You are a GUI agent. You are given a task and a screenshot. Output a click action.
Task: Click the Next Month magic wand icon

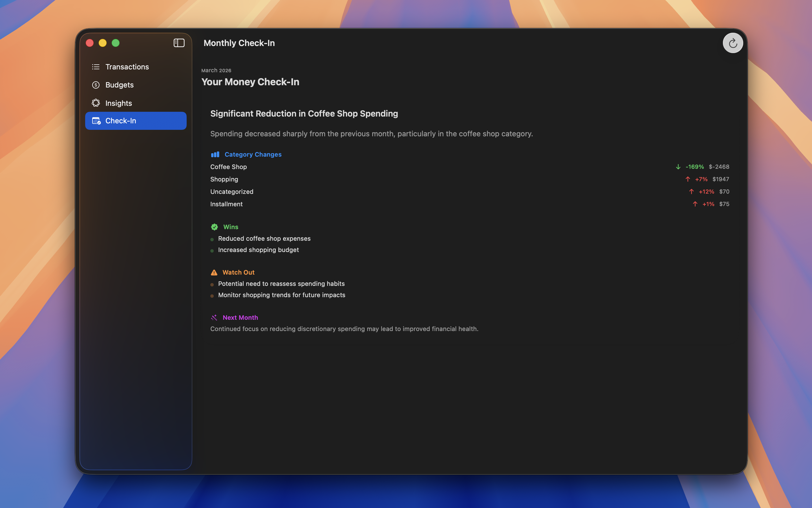(x=214, y=317)
